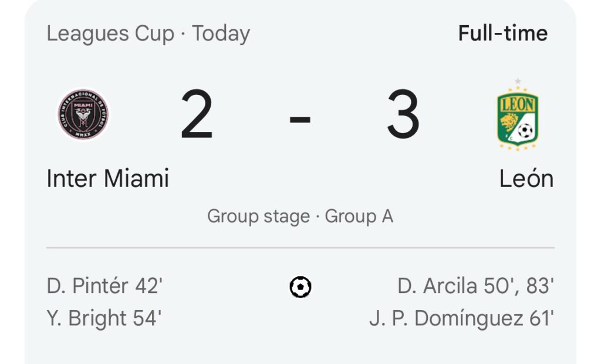Open the Inter Miami team name
This screenshot has width=601, height=364.
click(x=108, y=178)
